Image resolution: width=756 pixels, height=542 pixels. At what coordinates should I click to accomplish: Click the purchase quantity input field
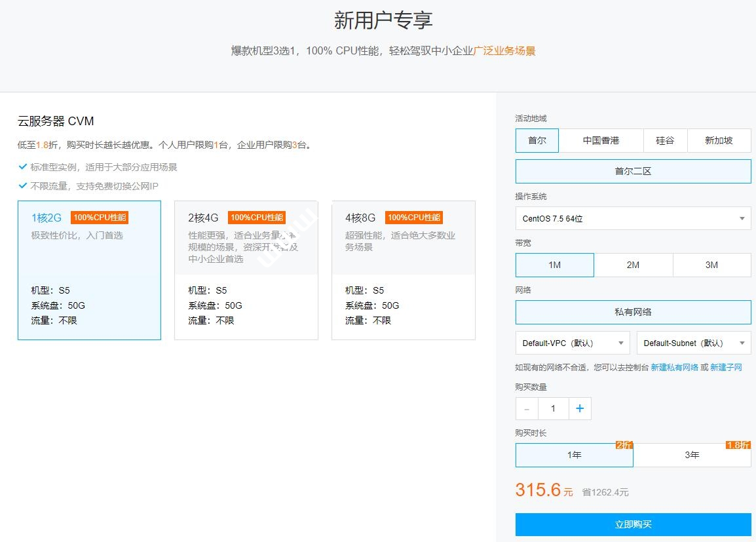coord(553,408)
